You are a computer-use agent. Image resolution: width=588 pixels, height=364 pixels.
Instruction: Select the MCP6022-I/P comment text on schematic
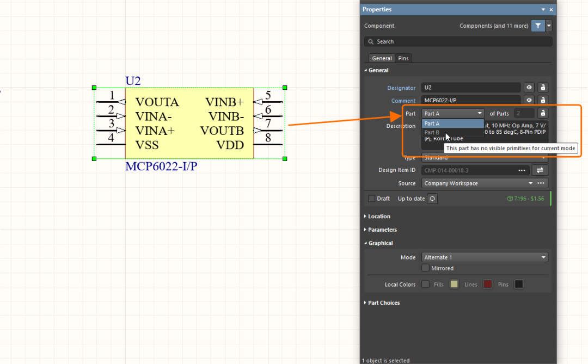click(161, 166)
